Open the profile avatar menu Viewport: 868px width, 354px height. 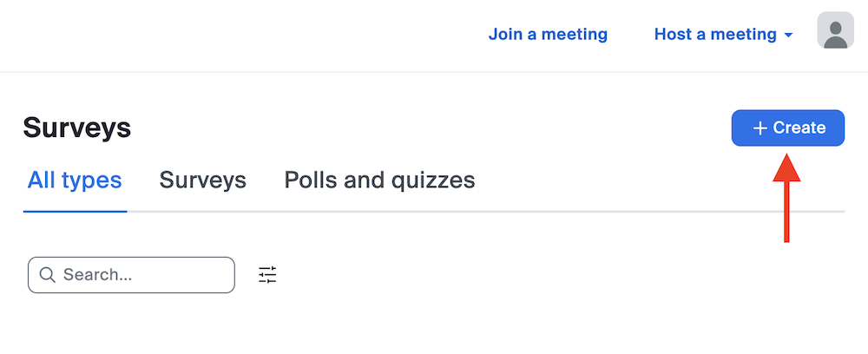pyautogui.click(x=835, y=31)
